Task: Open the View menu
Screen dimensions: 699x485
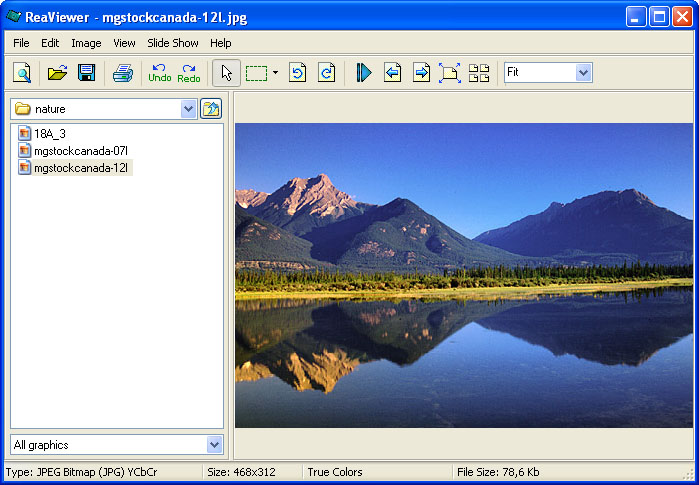Action: tap(124, 43)
